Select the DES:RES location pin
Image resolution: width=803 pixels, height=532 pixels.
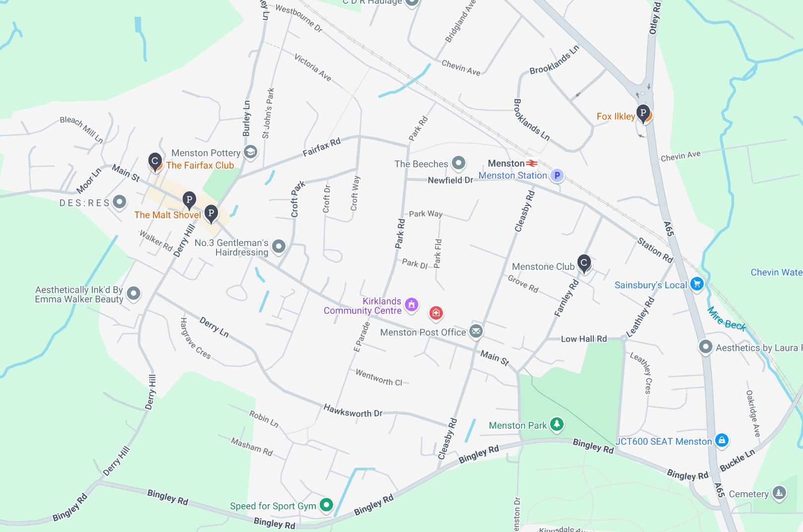pyautogui.click(x=119, y=202)
